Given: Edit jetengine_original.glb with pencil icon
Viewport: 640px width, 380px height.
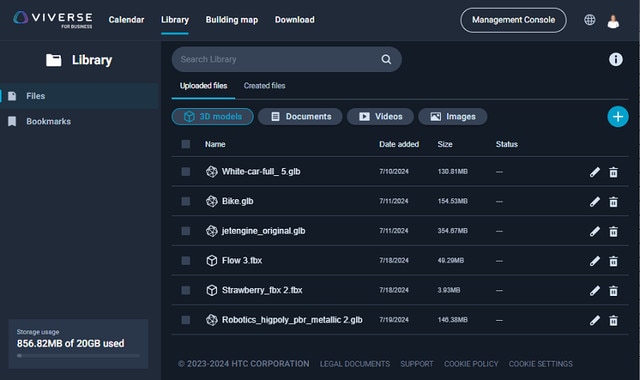Looking at the screenshot, I should (595, 231).
